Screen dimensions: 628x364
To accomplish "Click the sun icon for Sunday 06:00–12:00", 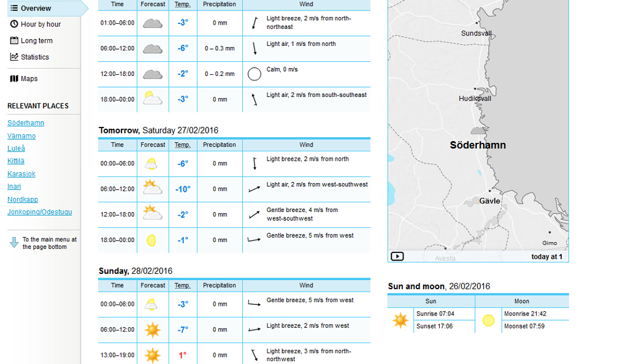I will [x=153, y=330].
